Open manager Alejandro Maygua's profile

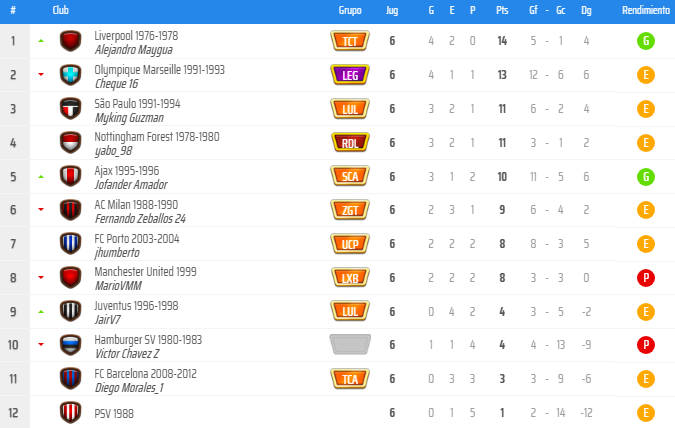tap(133, 49)
